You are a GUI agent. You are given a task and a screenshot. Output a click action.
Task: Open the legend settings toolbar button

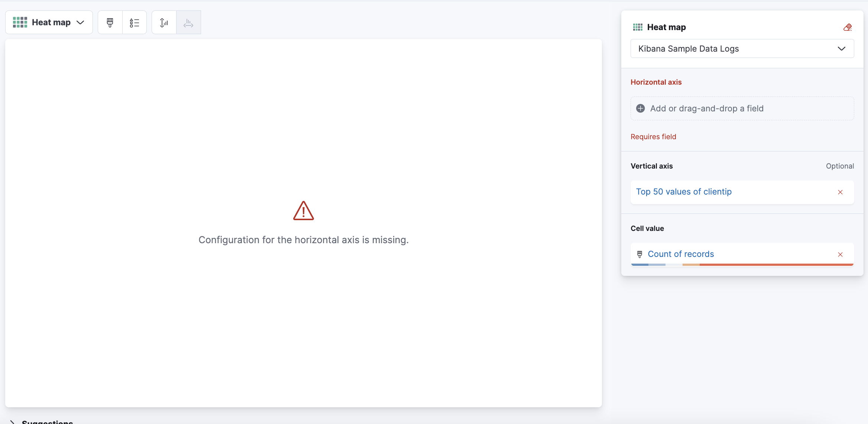click(x=135, y=23)
